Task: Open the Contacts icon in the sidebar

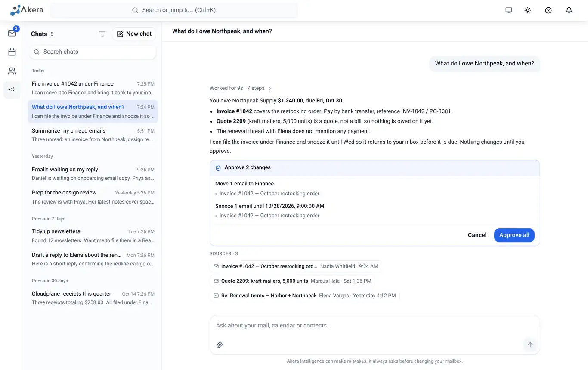Action: coord(12,71)
